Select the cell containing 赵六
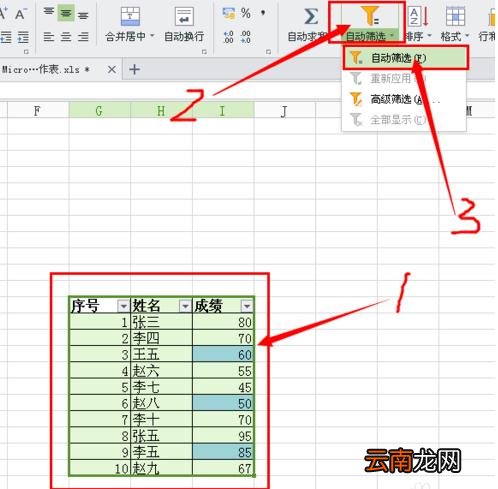Screen dimensions: 498x489 (161, 371)
